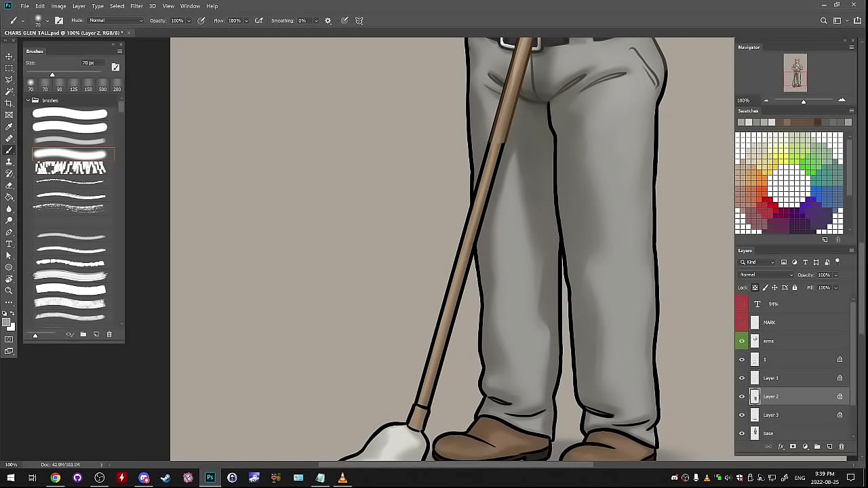Open the layer blend mode dropdown
The image size is (868, 488).
coord(766,274)
